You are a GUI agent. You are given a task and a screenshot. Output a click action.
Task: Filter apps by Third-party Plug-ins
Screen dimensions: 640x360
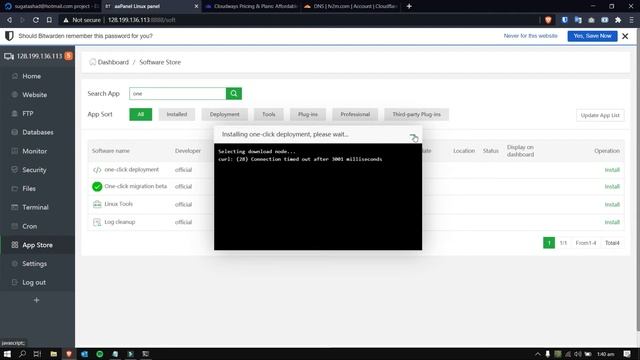[x=416, y=114]
